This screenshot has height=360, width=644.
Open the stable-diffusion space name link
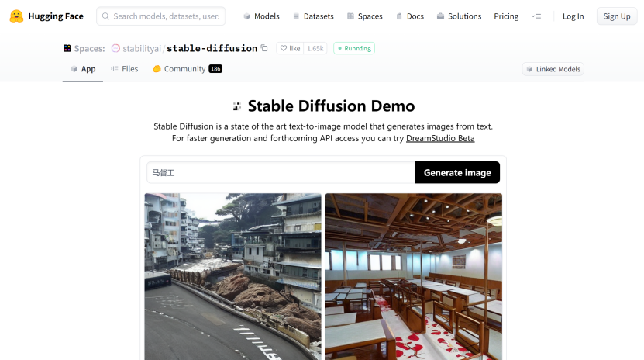[212, 49]
